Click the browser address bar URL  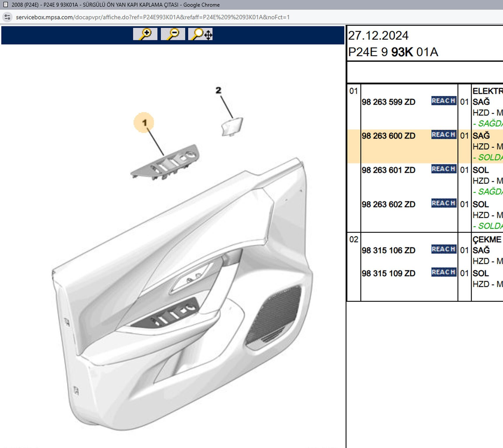click(153, 17)
